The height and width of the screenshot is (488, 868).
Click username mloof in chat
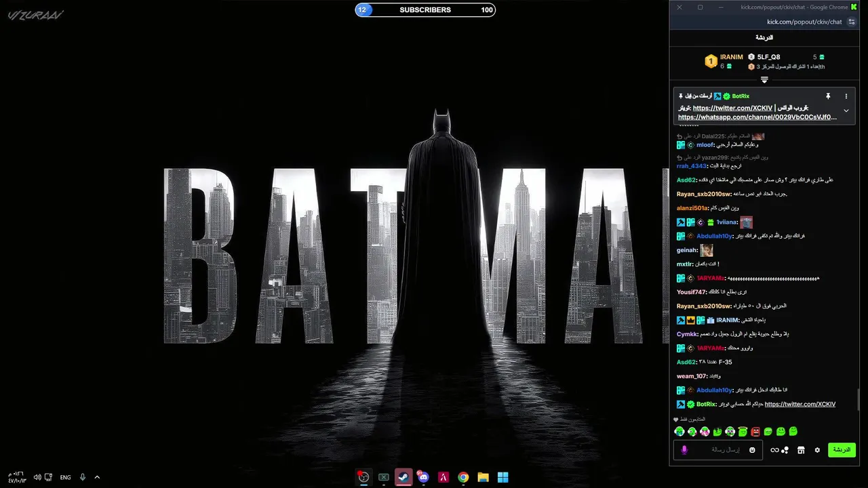[705, 145]
